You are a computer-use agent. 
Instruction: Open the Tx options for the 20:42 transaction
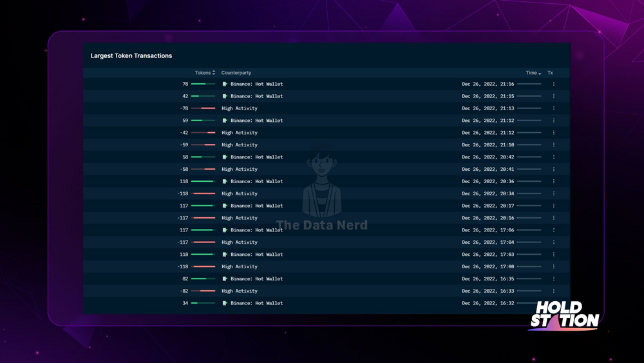554,157
